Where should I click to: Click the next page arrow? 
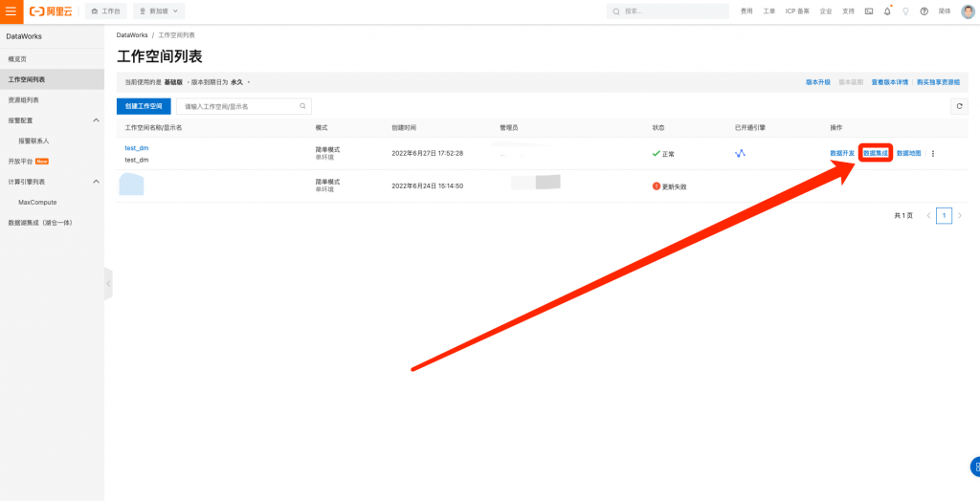coord(960,215)
